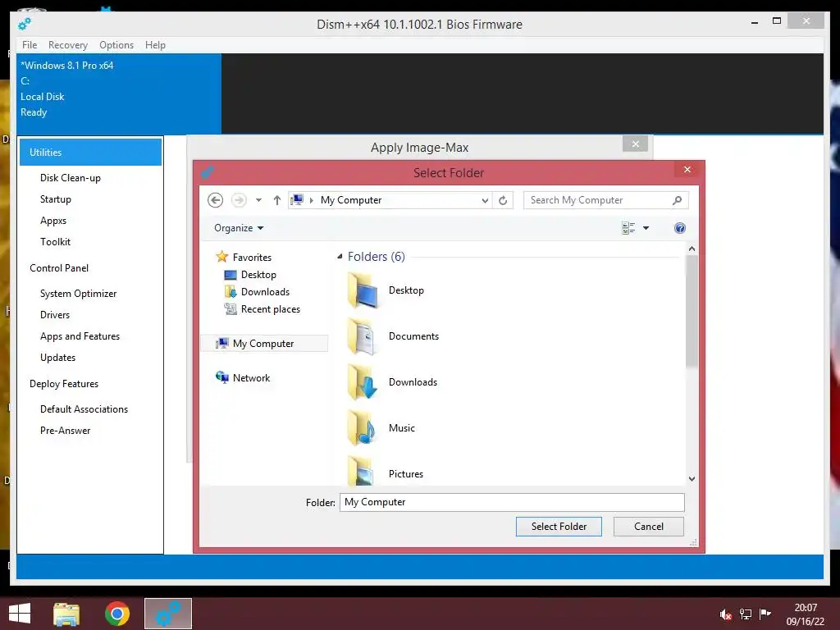Open recent locations dropdown arrow
The image size is (840, 630).
point(258,200)
